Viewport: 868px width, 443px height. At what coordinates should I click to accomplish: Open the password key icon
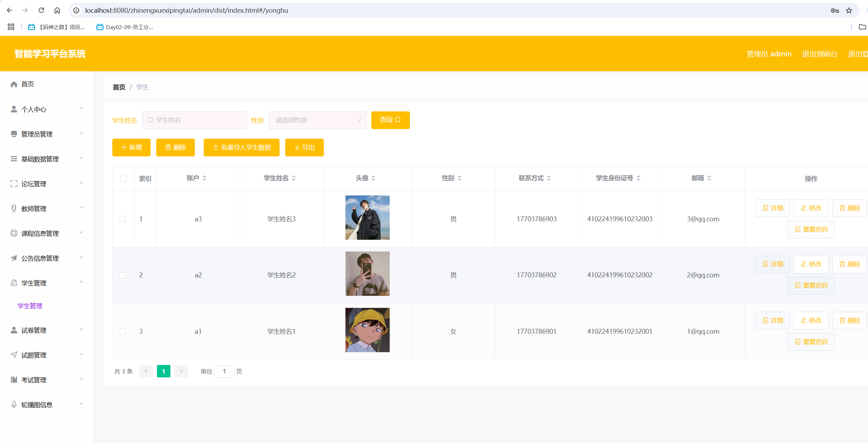[x=835, y=10]
